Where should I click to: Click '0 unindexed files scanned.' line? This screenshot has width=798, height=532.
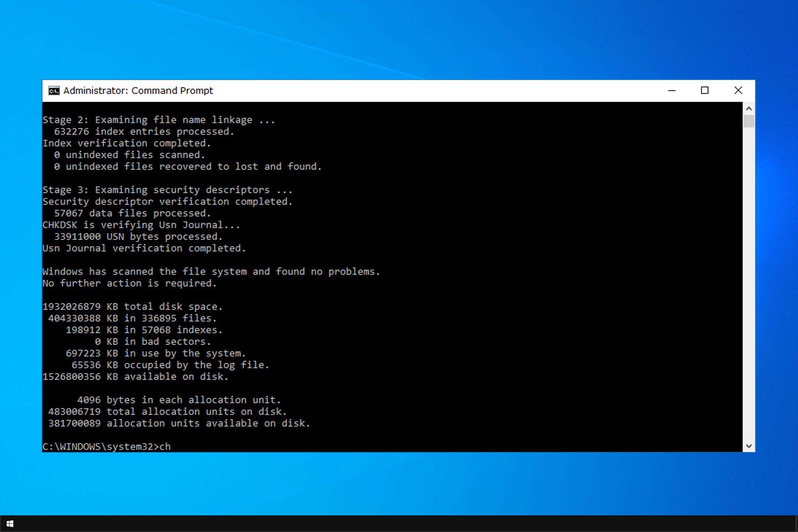[x=130, y=155]
